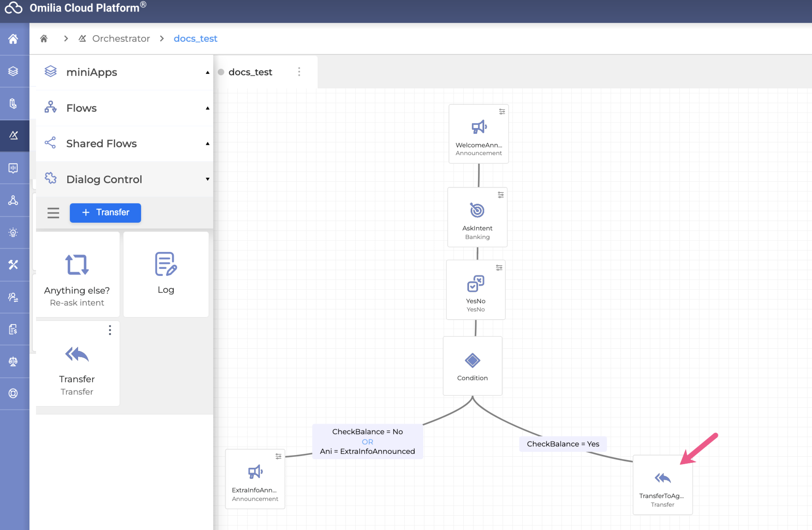Open Transfer card's three-dot options
812x530 pixels.
click(x=110, y=330)
